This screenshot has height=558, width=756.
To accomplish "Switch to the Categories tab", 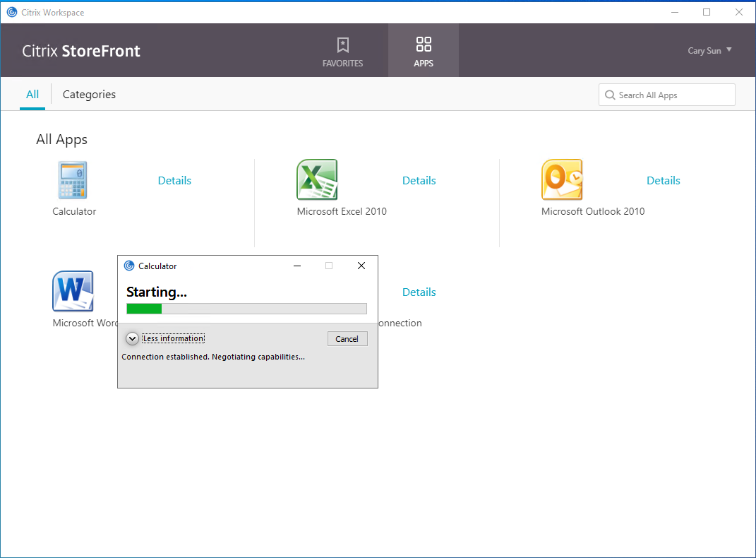I will click(x=89, y=95).
